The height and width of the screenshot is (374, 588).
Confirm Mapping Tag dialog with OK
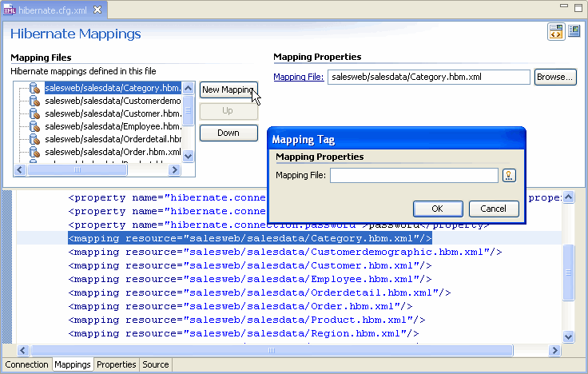coord(438,209)
